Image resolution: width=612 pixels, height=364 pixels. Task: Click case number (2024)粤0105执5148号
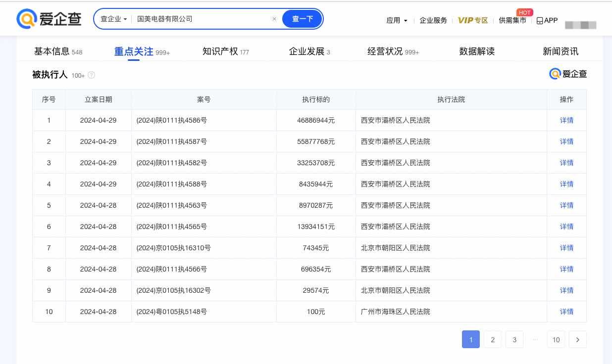[x=172, y=312]
